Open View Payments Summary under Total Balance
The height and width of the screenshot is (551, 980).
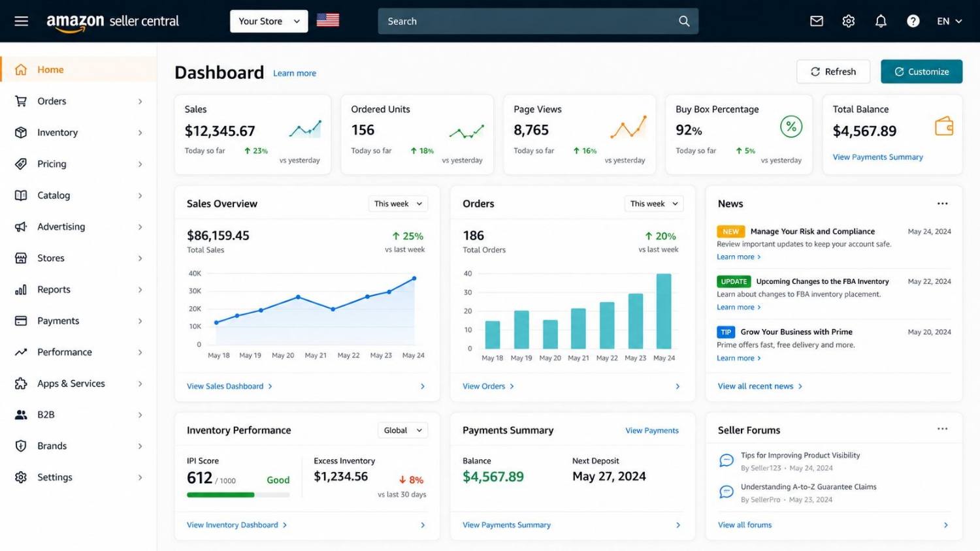click(877, 157)
